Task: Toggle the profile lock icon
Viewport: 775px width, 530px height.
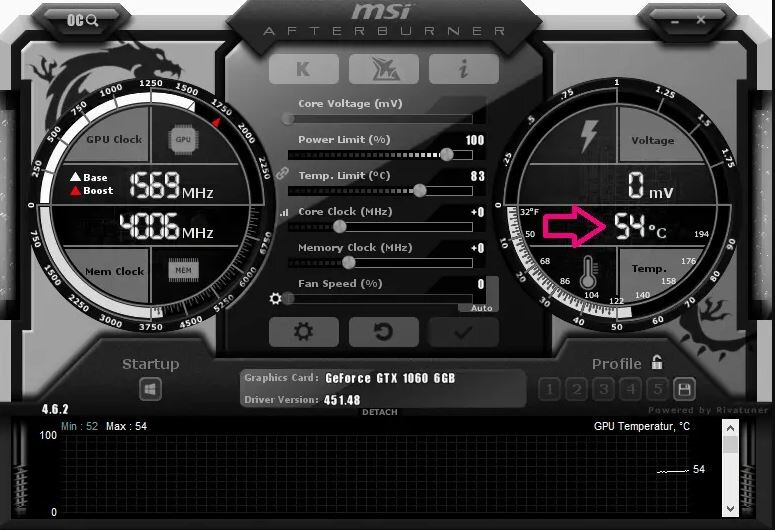Action: click(x=657, y=362)
